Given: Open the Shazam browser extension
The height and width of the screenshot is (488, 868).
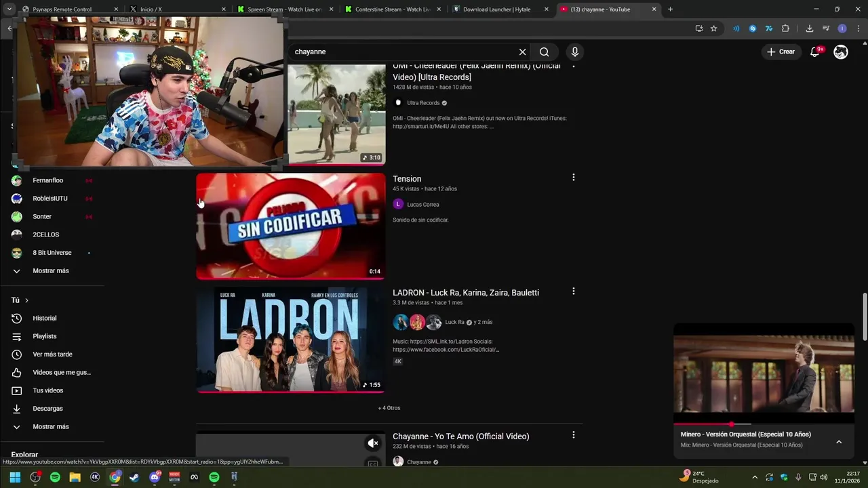Looking at the screenshot, I should pyautogui.click(x=753, y=28).
